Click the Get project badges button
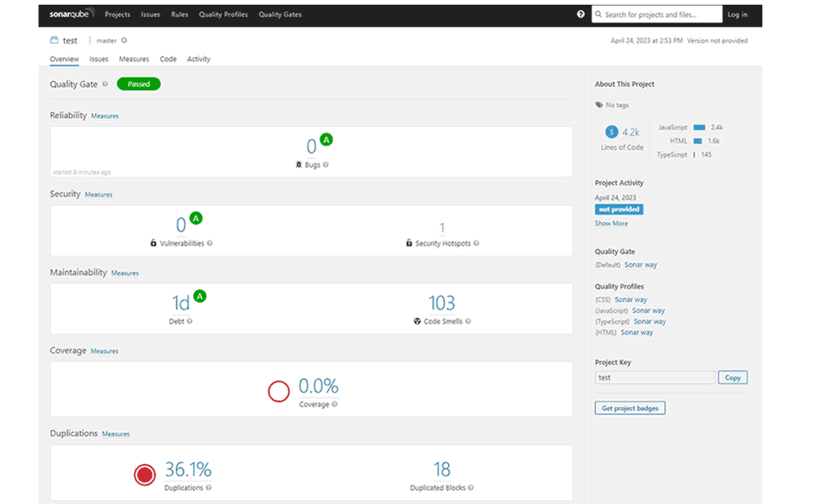 [x=628, y=407]
